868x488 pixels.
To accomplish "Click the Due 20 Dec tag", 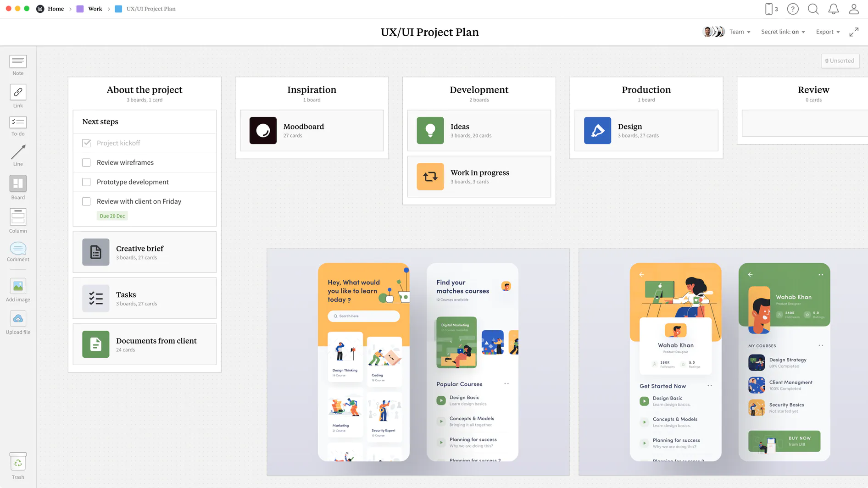I will 112,216.
